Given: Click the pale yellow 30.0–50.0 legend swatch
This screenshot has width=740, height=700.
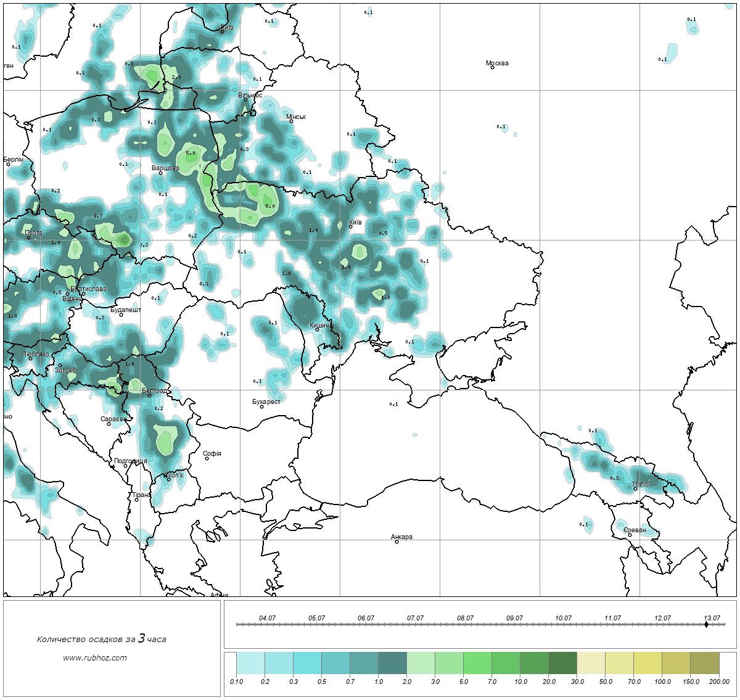Looking at the screenshot, I should pos(591,664).
